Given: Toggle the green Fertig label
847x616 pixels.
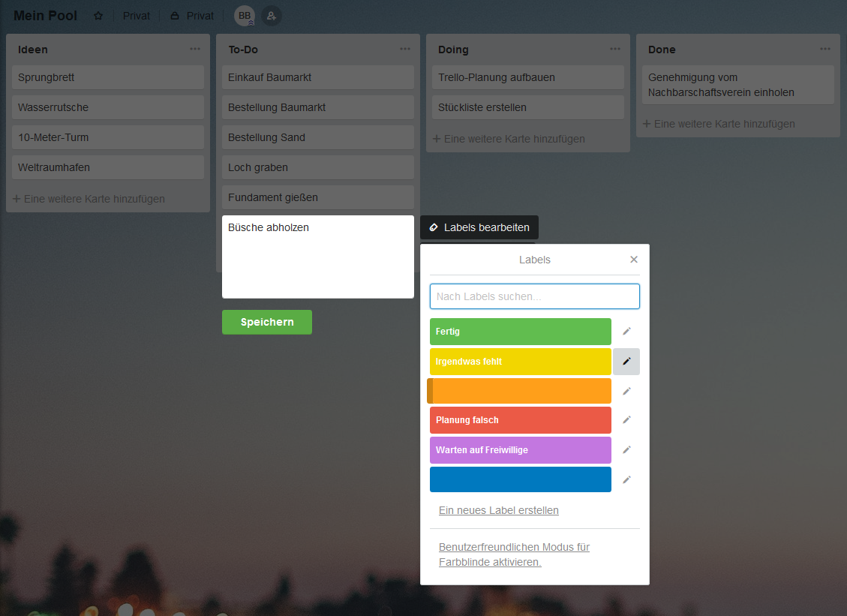Looking at the screenshot, I should tap(520, 331).
